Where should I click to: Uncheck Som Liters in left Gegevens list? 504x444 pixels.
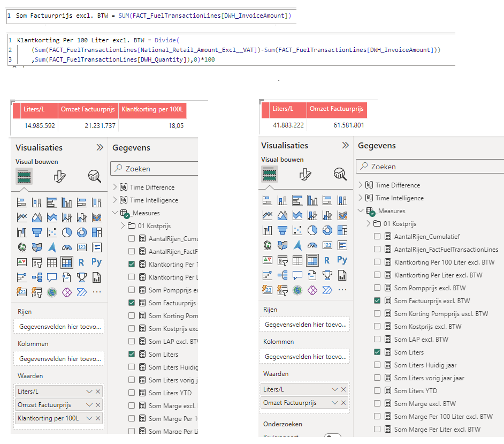(x=132, y=354)
